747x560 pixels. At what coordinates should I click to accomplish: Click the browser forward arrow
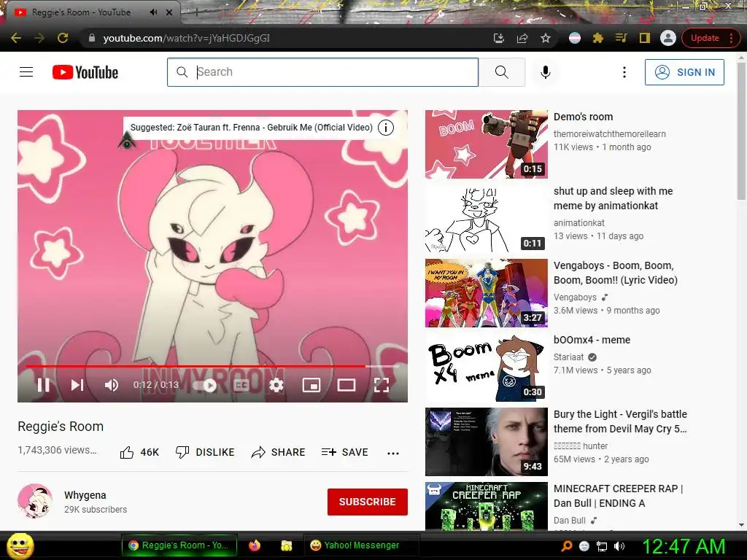tap(39, 38)
